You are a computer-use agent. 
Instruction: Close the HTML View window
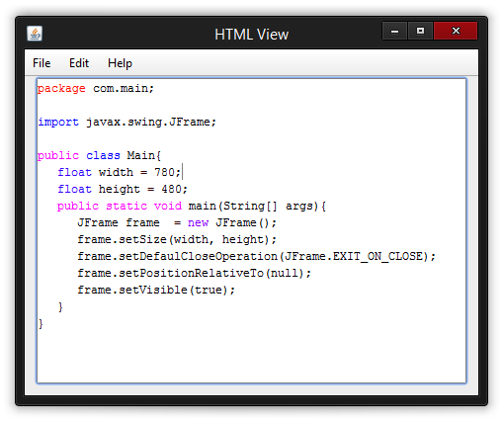click(x=456, y=31)
